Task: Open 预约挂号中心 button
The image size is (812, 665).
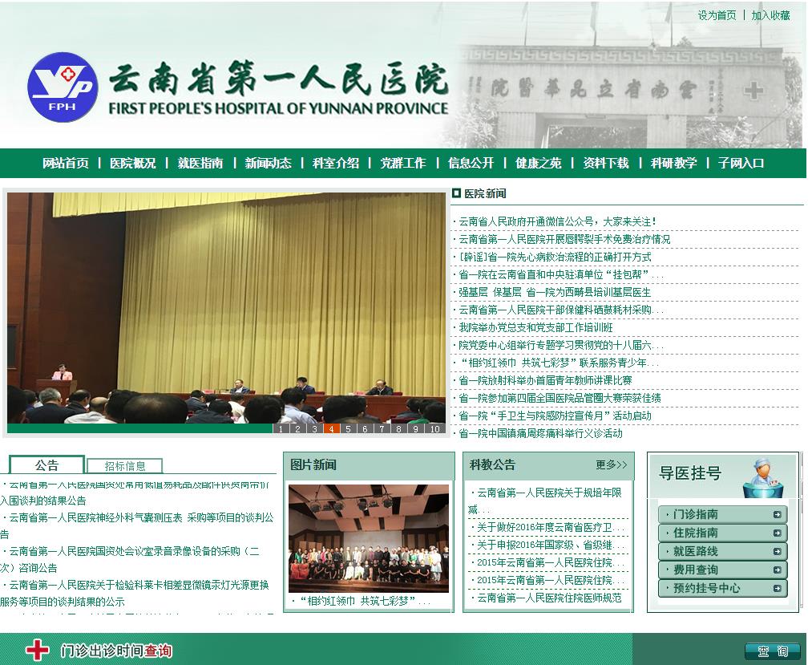Action: tap(723, 588)
